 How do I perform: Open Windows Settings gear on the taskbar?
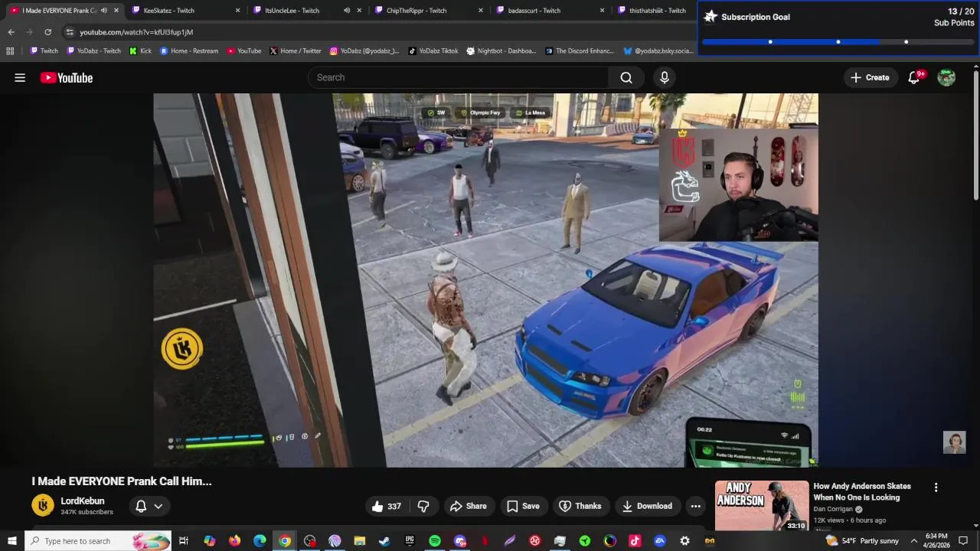[685, 541]
